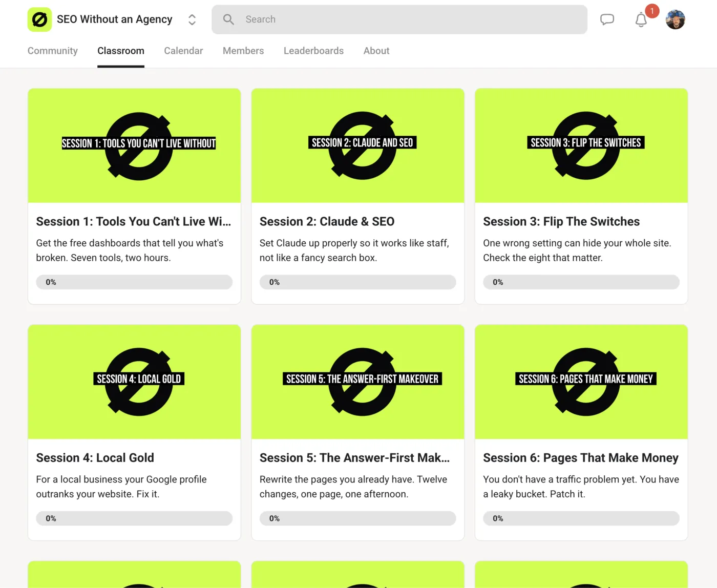Click the title Session 2: Claude & SEO

[x=327, y=221]
